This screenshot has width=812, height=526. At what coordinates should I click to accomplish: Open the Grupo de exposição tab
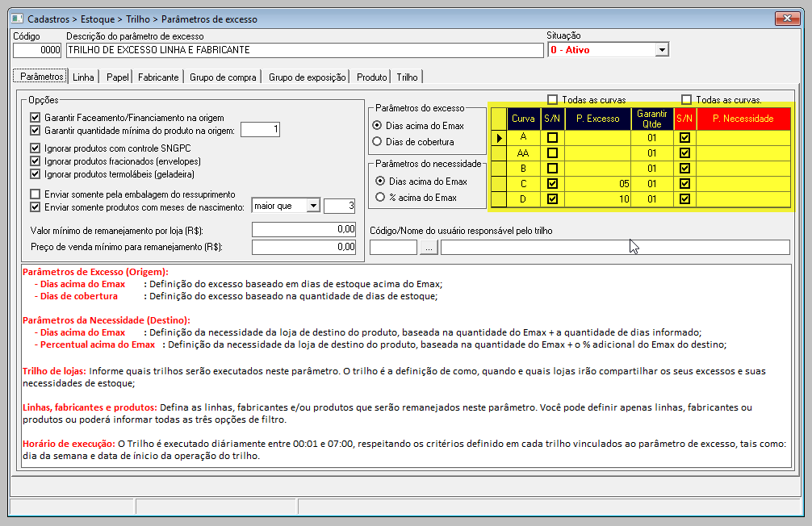pos(307,77)
